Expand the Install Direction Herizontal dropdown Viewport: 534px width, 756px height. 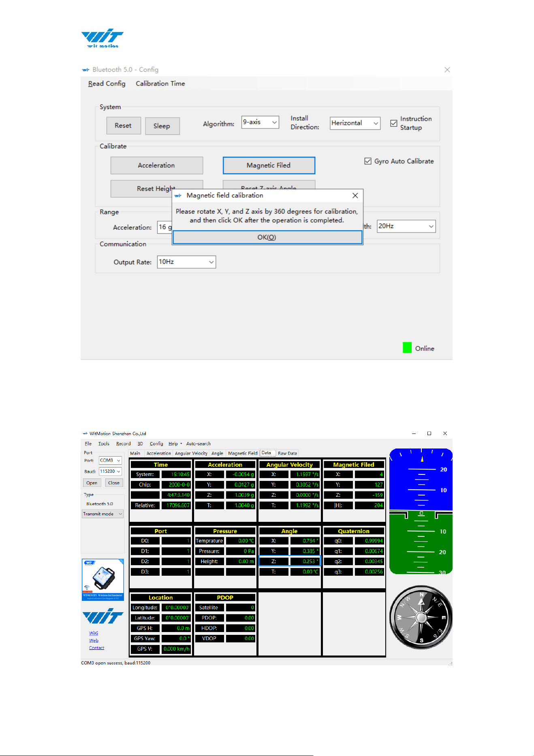355,123
